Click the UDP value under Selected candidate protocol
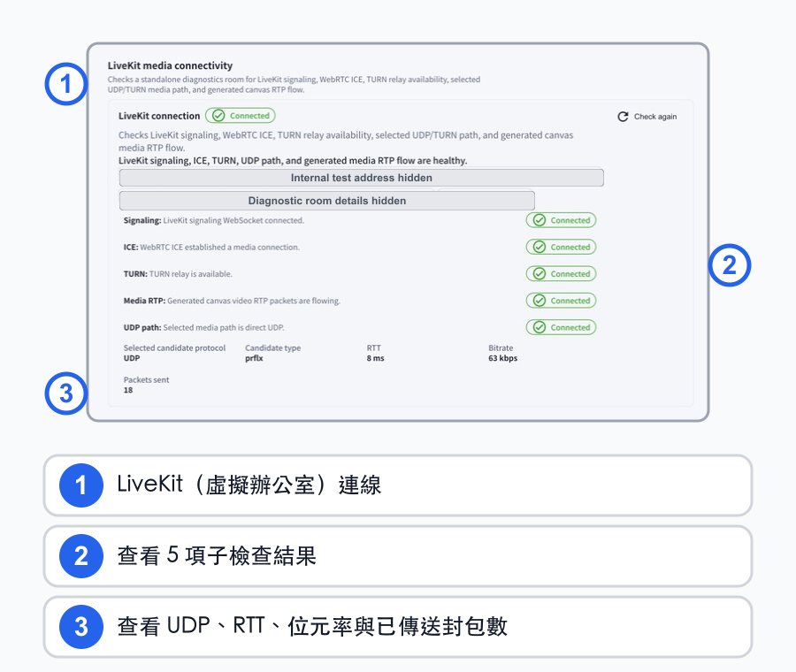796x672 pixels. click(x=132, y=358)
